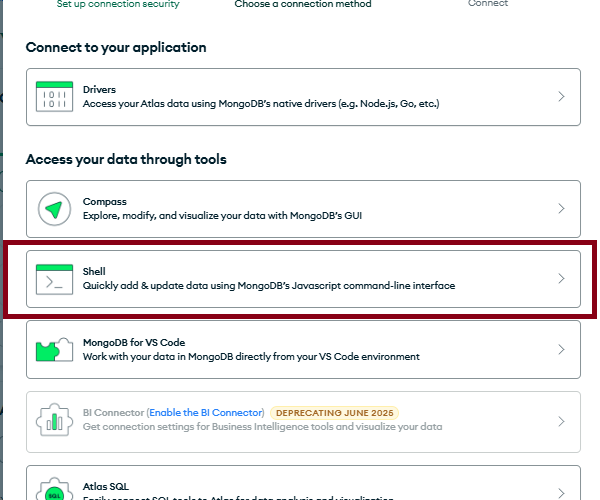Click the Atlas SQL title text
600x500 pixels.
[x=106, y=486]
